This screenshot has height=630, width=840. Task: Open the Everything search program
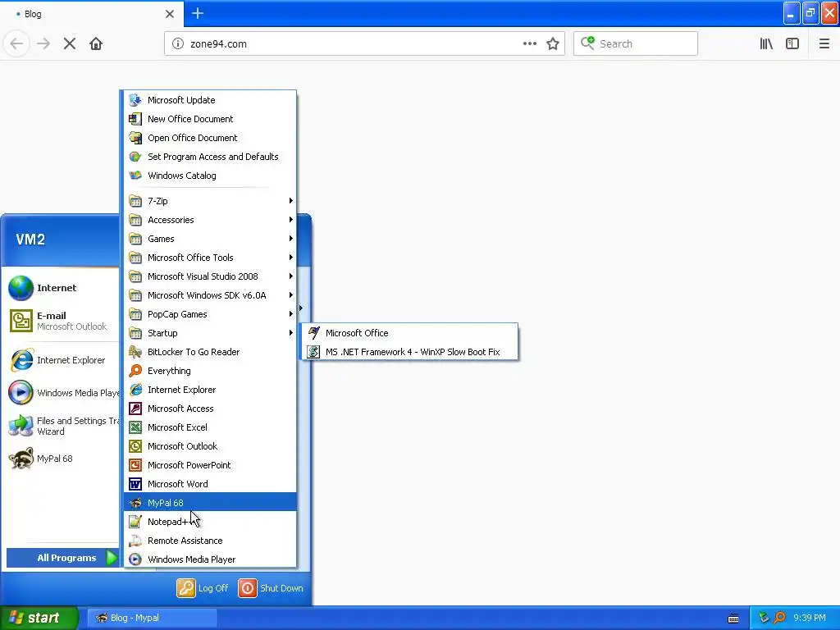tap(210, 371)
